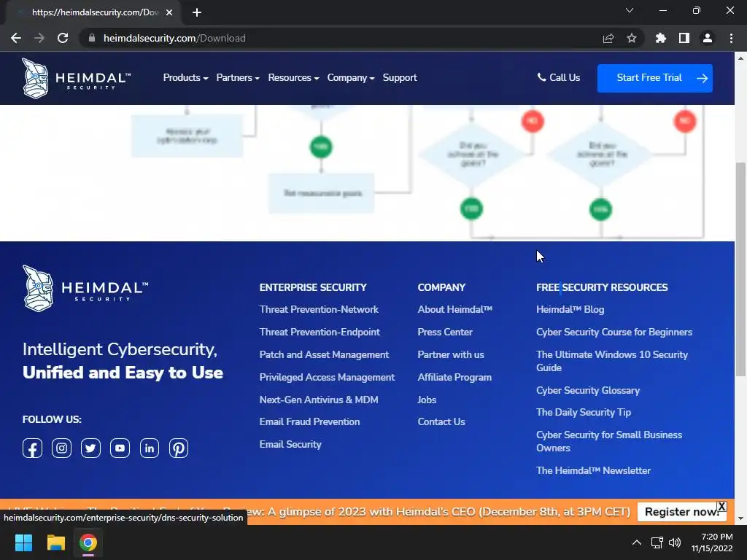Open browser extensions puzzle icon
Viewport: 747px width, 560px height.
point(660,38)
